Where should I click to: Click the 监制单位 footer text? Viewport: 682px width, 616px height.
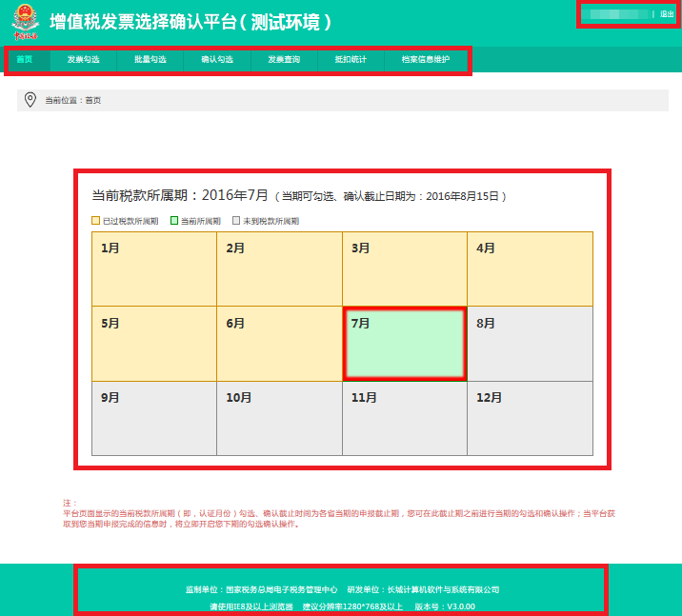click(261, 589)
